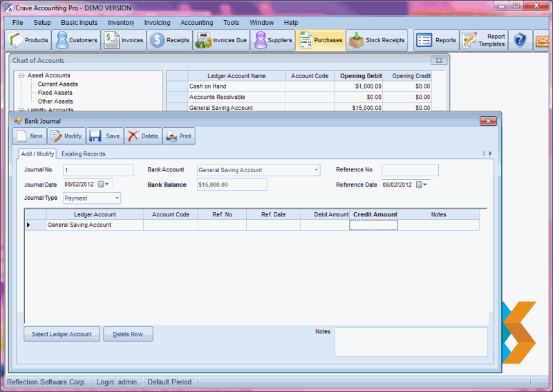The width and height of the screenshot is (553, 392).
Task: Open Journal Type Payment dropdown
Action: [117, 198]
